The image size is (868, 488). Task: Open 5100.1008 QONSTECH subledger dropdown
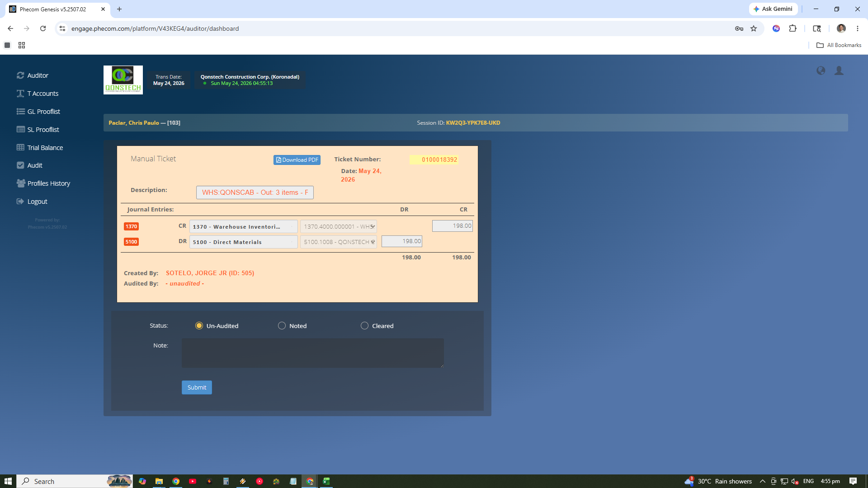(x=339, y=242)
